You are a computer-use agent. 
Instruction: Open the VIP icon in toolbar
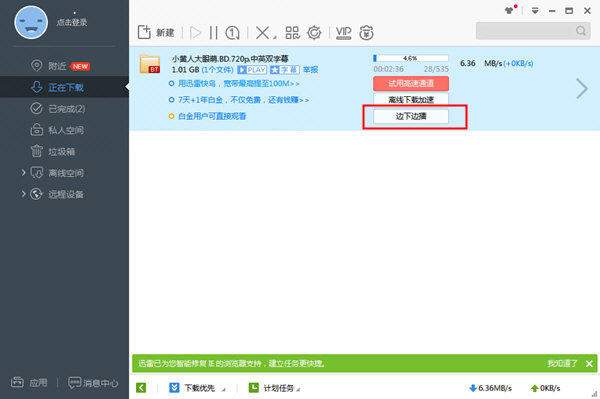click(343, 33)
